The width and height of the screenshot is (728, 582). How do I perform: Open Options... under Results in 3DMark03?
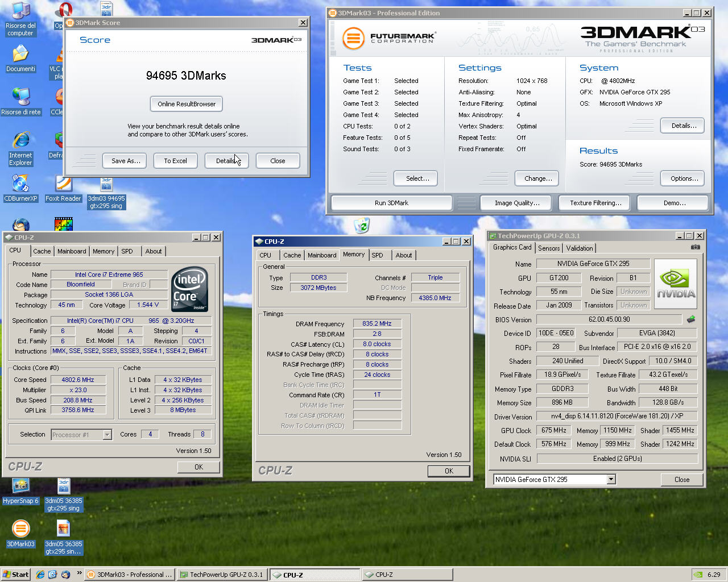tap(684, 178)
